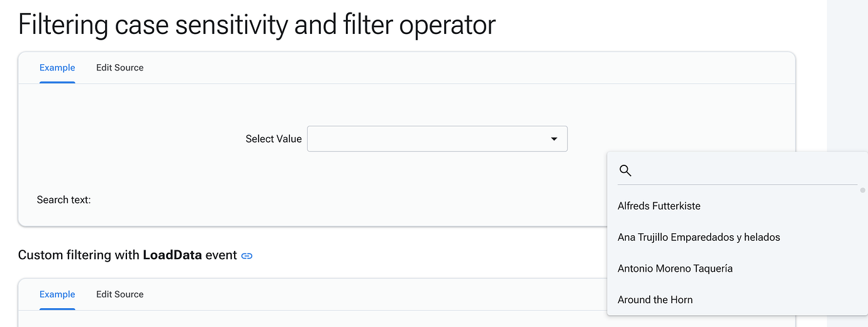Switch to Edit Source tab in first example
868x327 pixels.
click(120, 68)
